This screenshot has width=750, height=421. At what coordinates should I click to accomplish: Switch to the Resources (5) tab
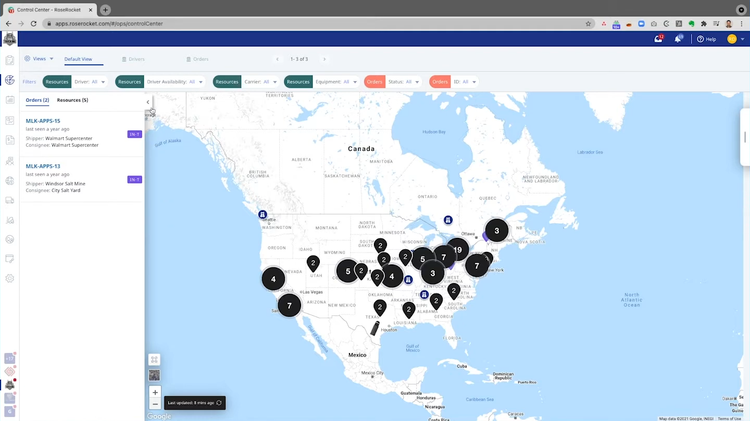click(x=72, y=100)
